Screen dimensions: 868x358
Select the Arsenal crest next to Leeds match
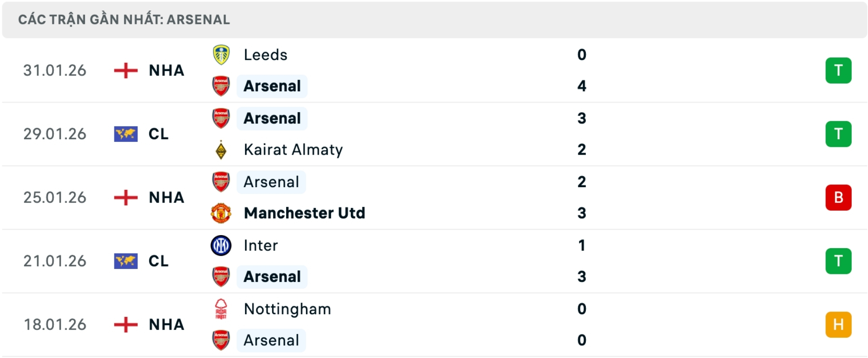coord(221,86)
